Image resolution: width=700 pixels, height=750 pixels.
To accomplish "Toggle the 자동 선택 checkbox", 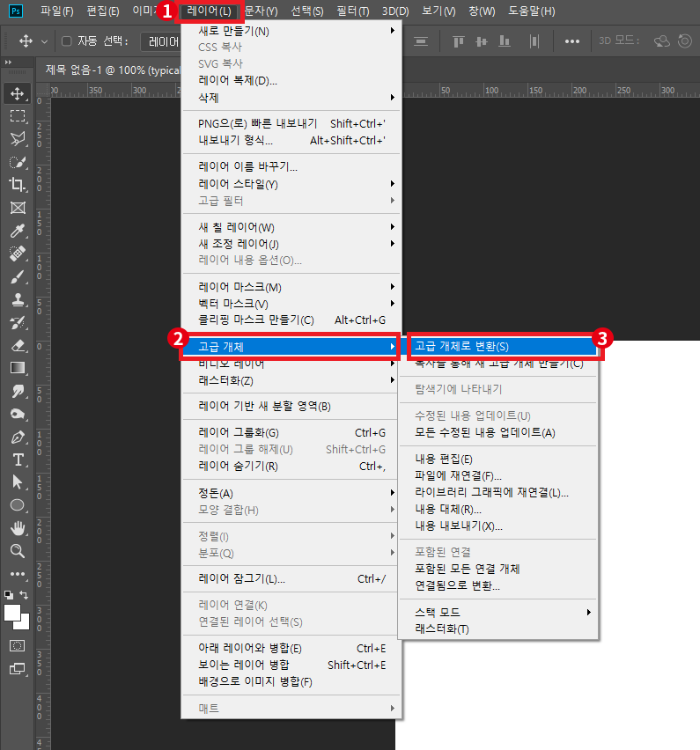I will [67, 41].
